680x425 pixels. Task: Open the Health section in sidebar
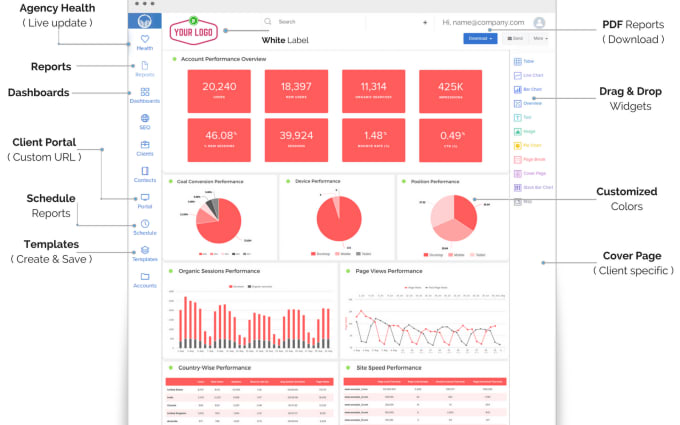(145, 42)
